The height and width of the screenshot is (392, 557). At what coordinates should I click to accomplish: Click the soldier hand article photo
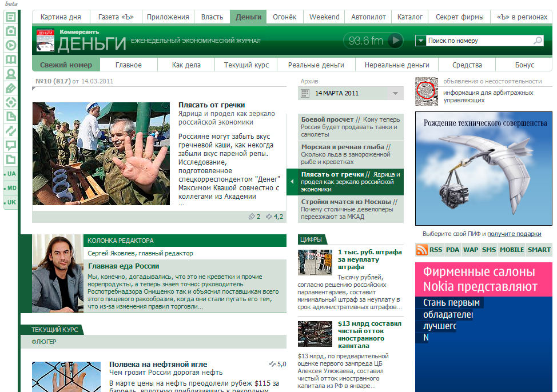[101, 154]
